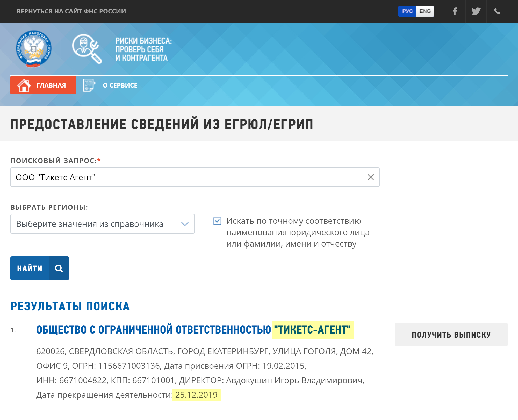Focus the Поисковый запрос input field

click(195, 177)
